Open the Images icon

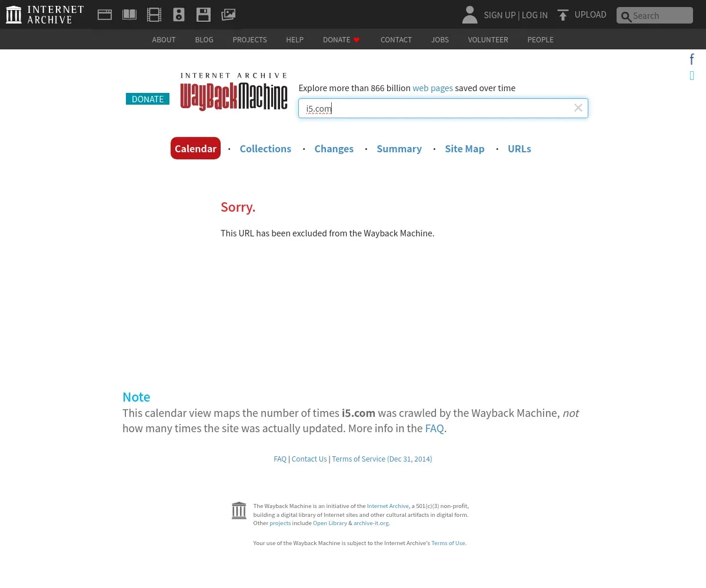pos(228,15)
